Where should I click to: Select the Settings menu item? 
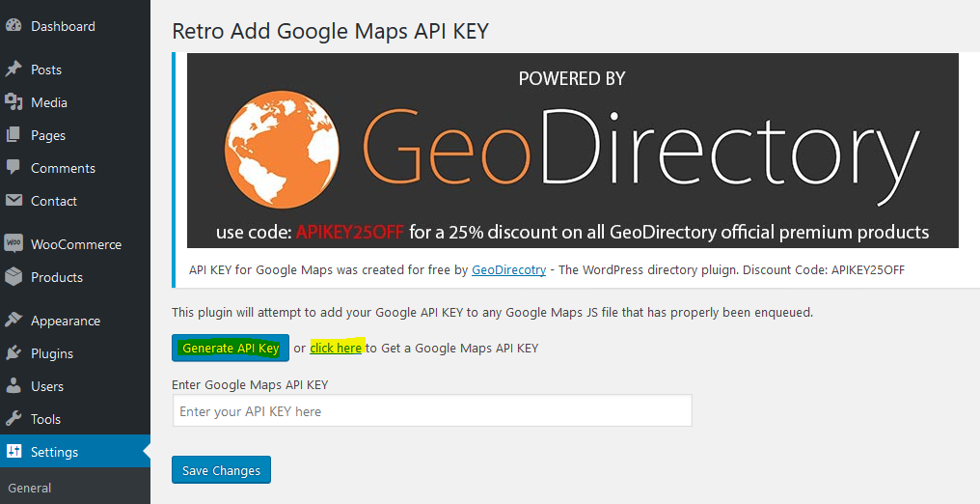pyautogui.click(x=75, y=452)
